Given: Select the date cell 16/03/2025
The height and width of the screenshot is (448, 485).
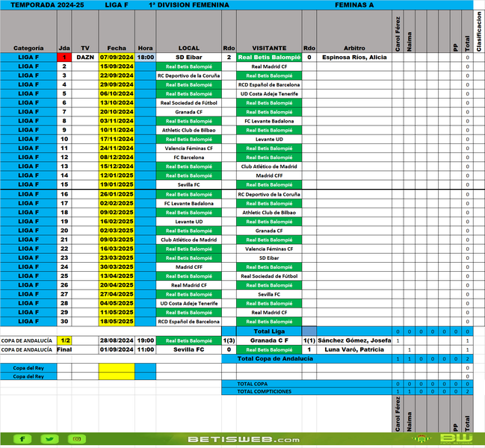Looking at the screenshot, I should point(117,249).
